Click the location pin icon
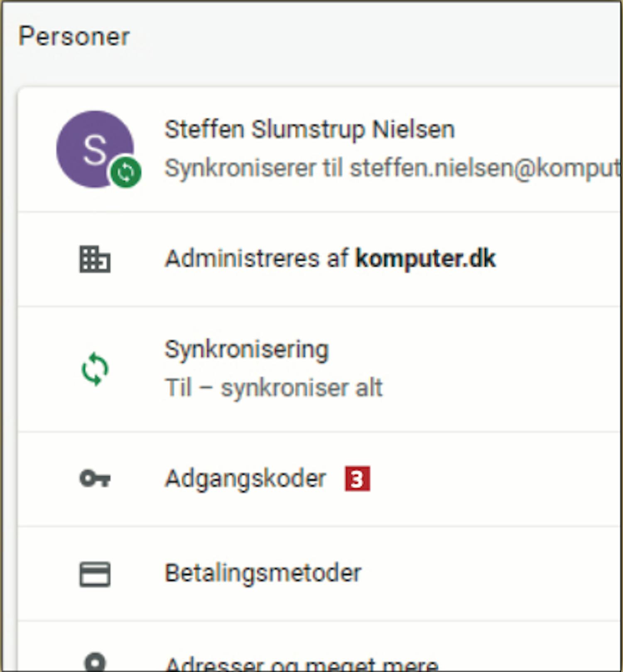623x672 pixels. tap(95, 662)
